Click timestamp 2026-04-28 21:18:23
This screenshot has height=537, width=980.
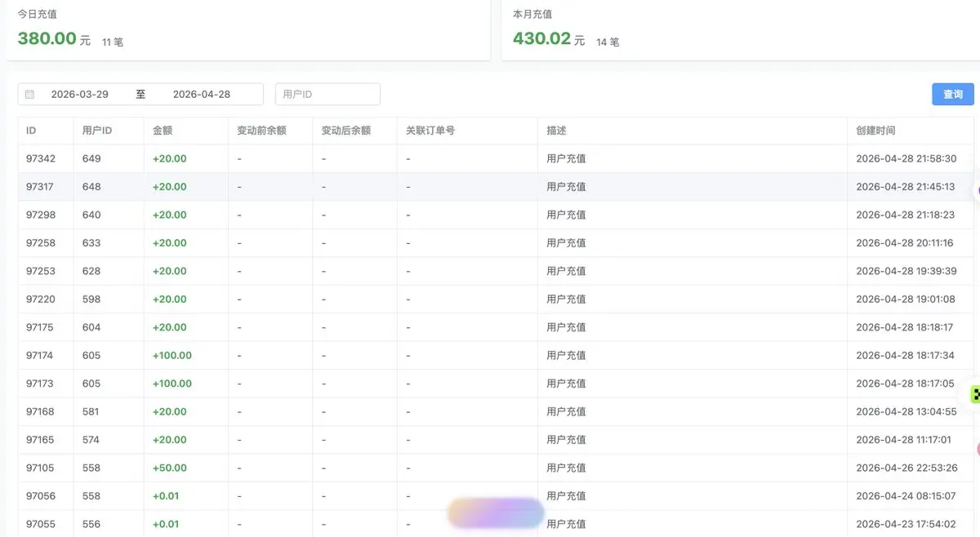[x=905, y=215]
